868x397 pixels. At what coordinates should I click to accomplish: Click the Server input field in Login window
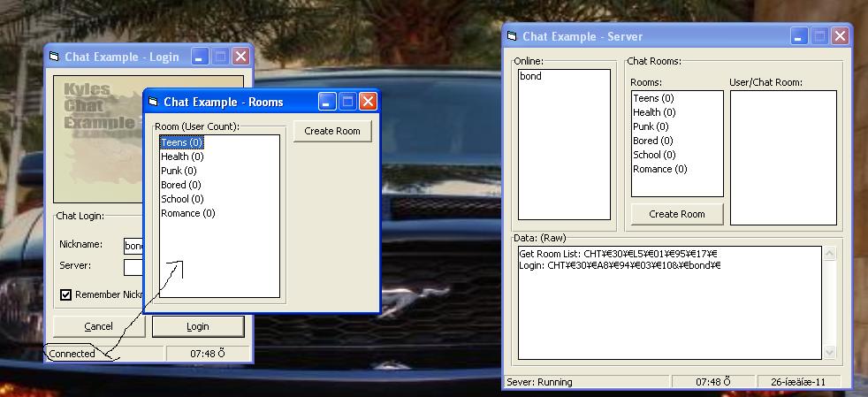click(133, 267)
